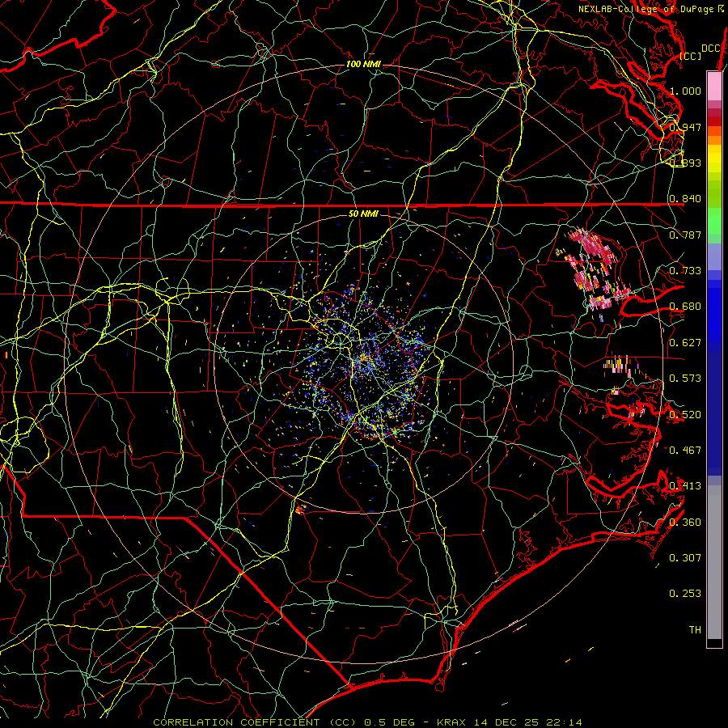Click the 0.947 scale value
Screen dimensions: 728x728
685,127
